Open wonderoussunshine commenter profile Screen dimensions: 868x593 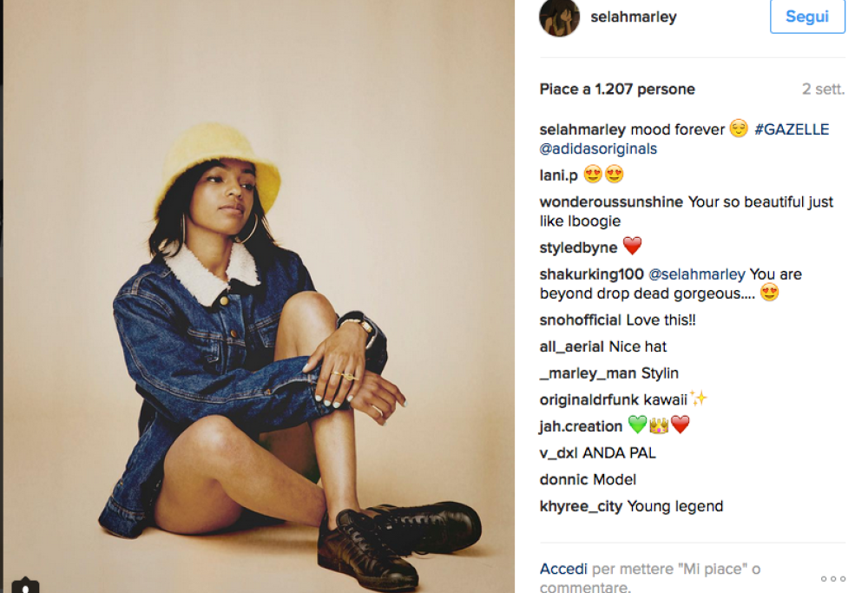(611, 201)
